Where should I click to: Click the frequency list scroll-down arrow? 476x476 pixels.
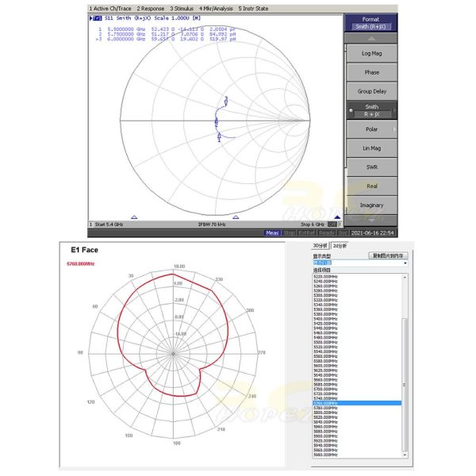[x=404, y=455]
